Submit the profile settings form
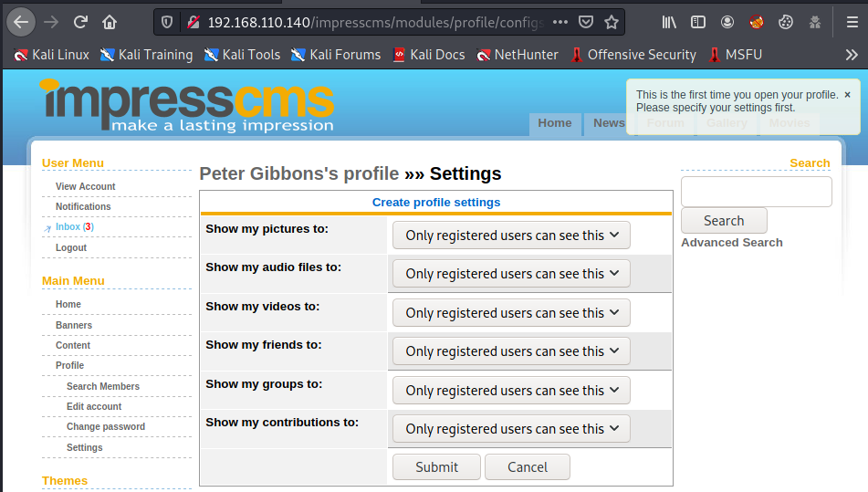 click(436, 467)
